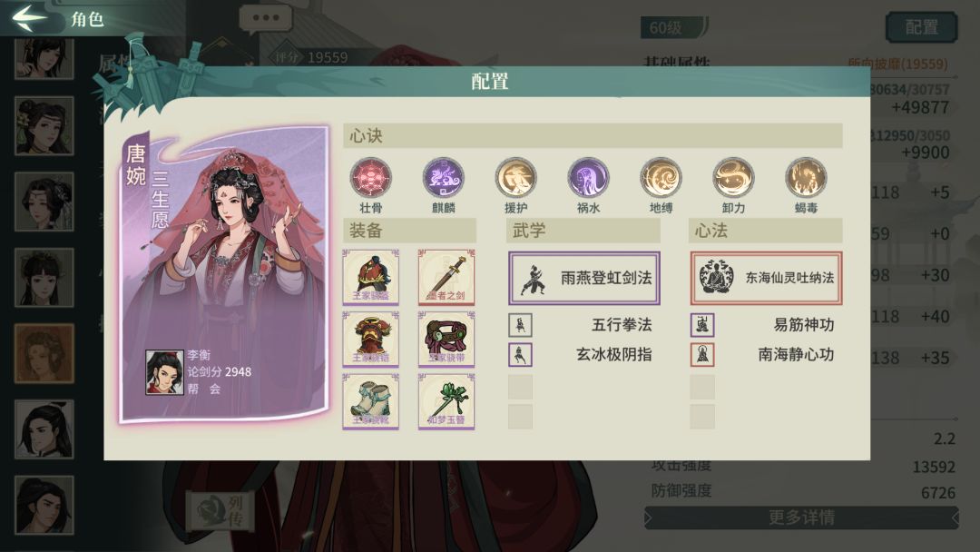The image size is (980, 552).
Task: Select the 麒麟 heart technique icon
Action: click(x=443, y=178)
